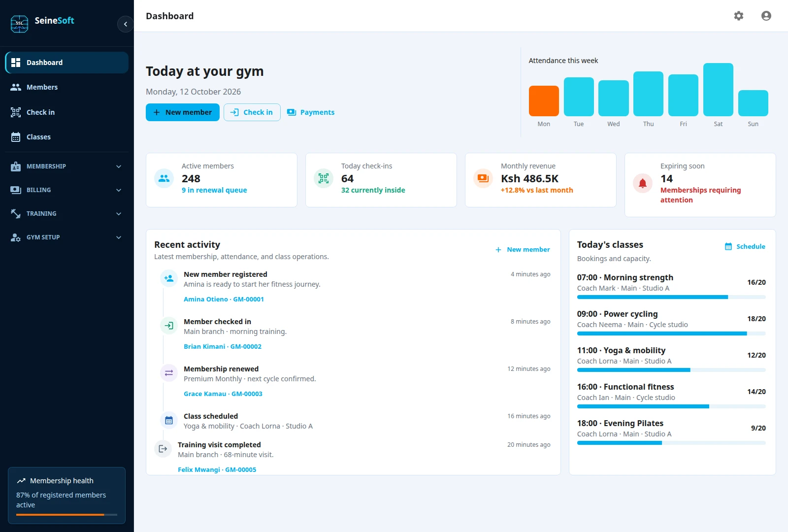Collapse the sidebar with the chevron button
788x532 pixels.
coord(126,24)
